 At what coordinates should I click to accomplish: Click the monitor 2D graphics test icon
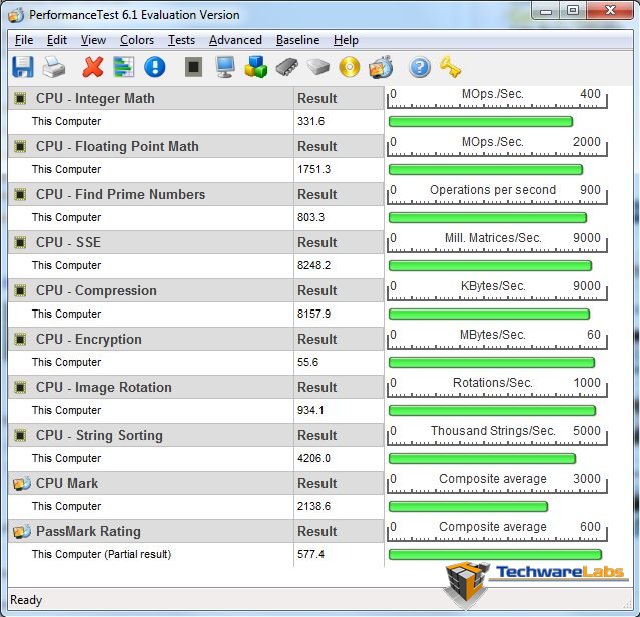(x=225, y=67)
